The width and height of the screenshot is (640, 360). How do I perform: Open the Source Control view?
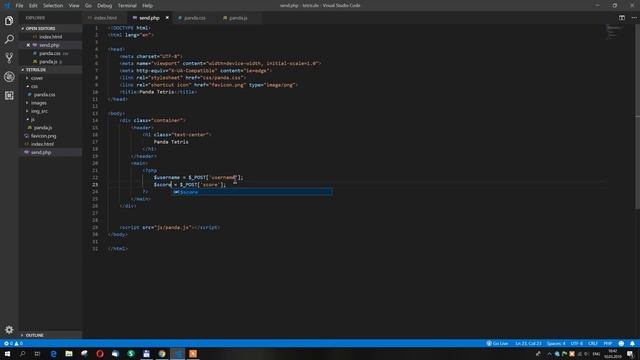[9, 58]
